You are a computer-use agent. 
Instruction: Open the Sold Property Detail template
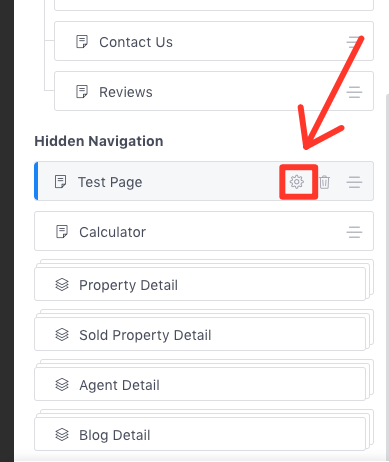(x=200, y=334)
